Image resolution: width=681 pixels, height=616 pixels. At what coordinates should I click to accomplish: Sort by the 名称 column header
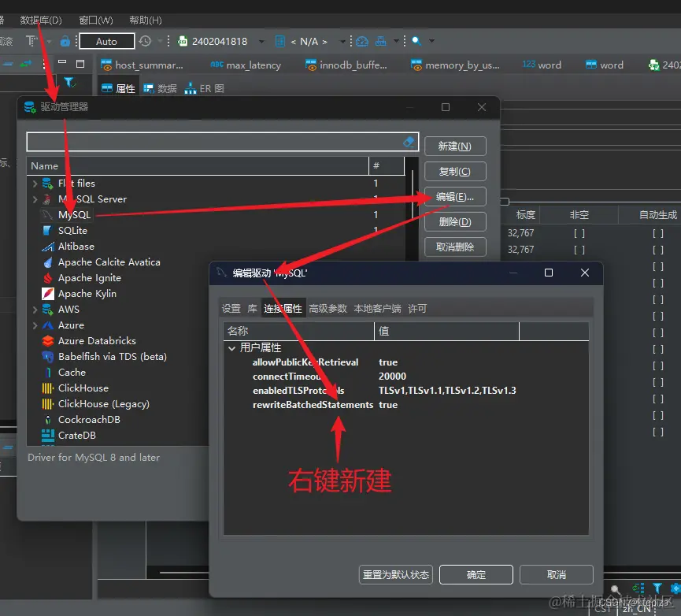pos(299,331)
